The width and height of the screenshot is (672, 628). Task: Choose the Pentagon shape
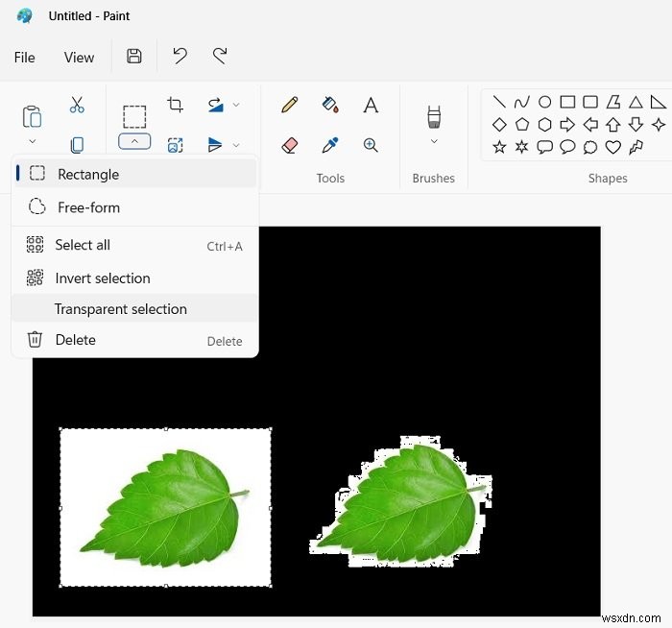coord(521,125)
